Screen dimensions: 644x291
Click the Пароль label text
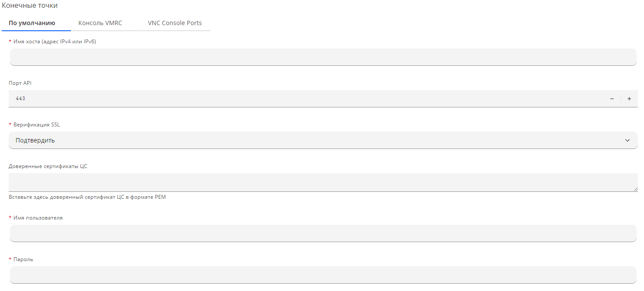[23, 259]
